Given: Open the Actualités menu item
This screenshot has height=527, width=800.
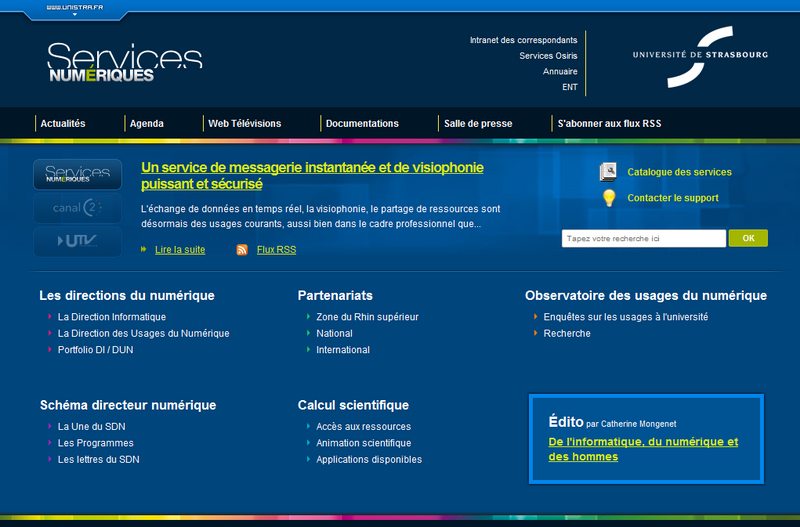Looking at the screenshot, I should pyautogui.click(x=62, y=124).
